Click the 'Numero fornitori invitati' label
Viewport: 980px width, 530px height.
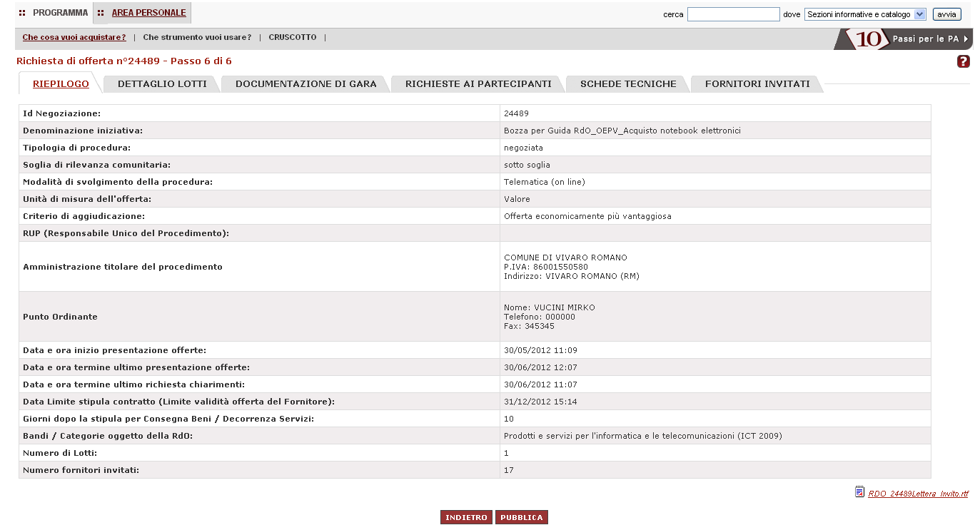click(x=81, y=470)
